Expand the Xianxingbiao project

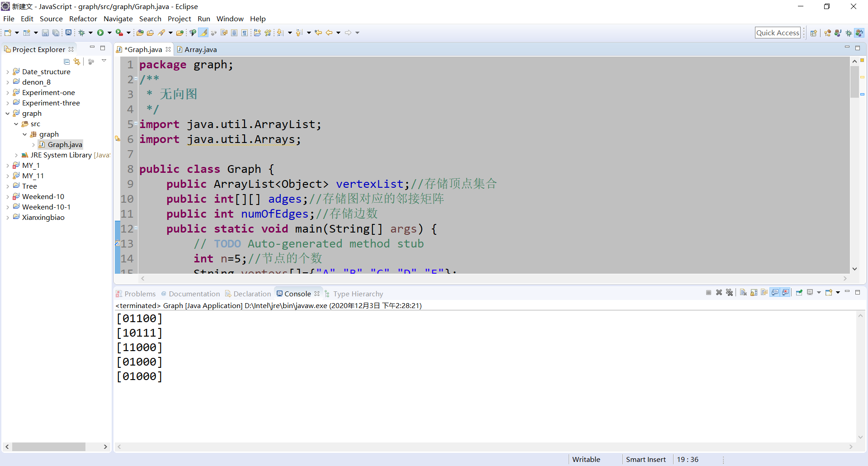(8, 218)
